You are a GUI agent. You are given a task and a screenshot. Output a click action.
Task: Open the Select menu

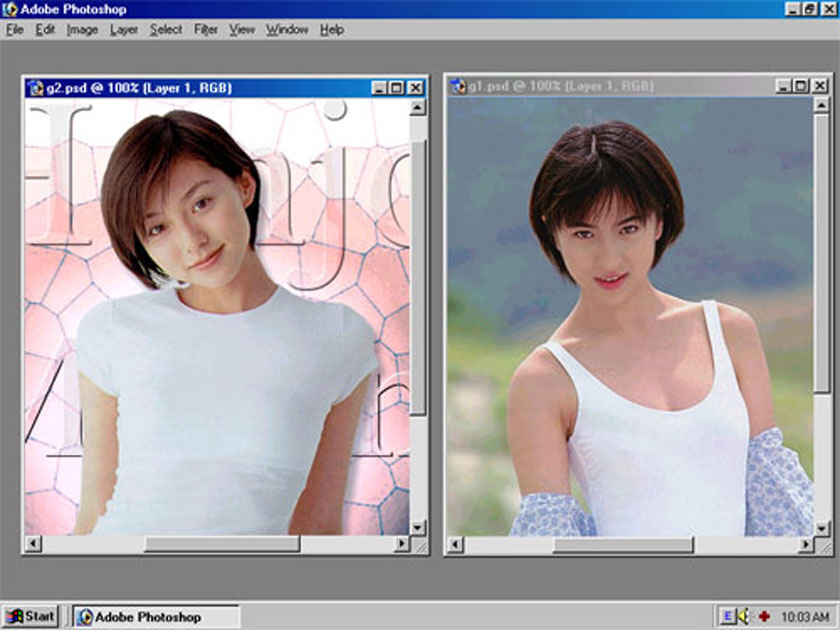pos(166,30)
